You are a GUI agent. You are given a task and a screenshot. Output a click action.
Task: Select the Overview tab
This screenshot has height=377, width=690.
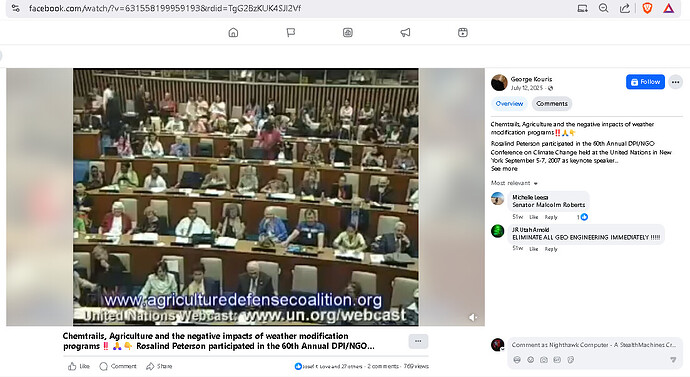509,103
